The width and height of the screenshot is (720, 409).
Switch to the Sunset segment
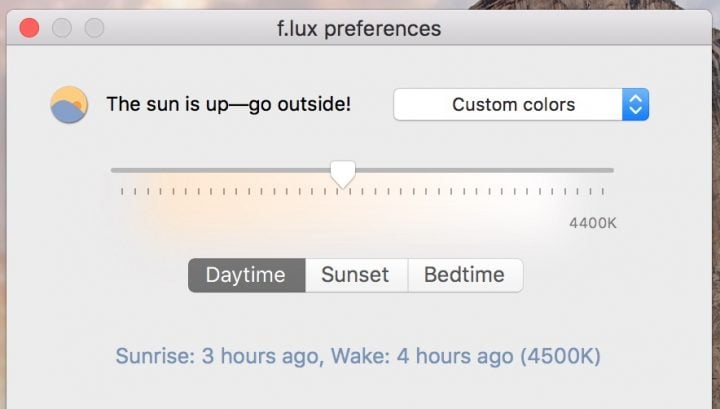click(356, 275)
